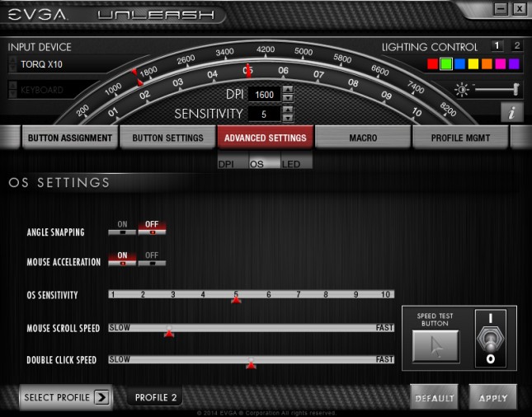Select lighting zone 1
The image size is (532, 417).
tap(497, 46)
